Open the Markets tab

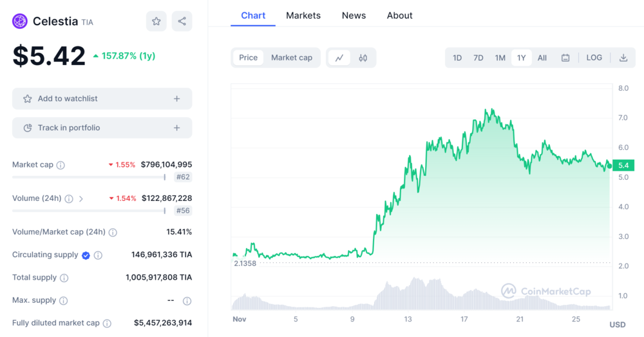[303, 15]
